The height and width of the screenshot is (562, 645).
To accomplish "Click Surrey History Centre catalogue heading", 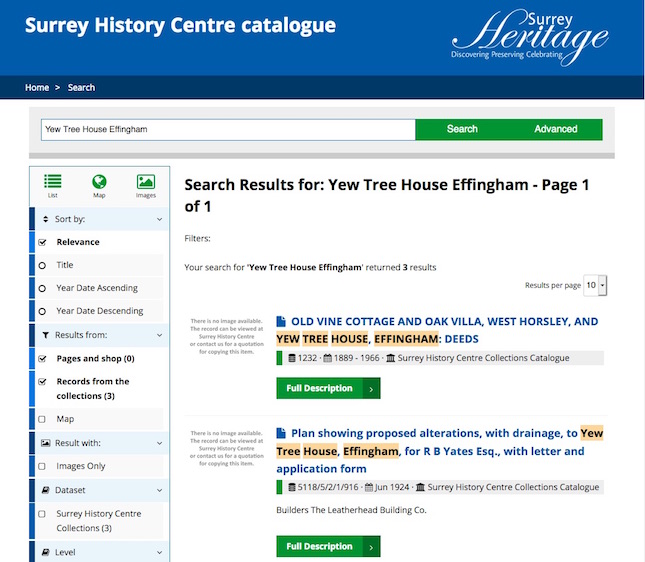I will pyautogui.click(x=180, y=26).
